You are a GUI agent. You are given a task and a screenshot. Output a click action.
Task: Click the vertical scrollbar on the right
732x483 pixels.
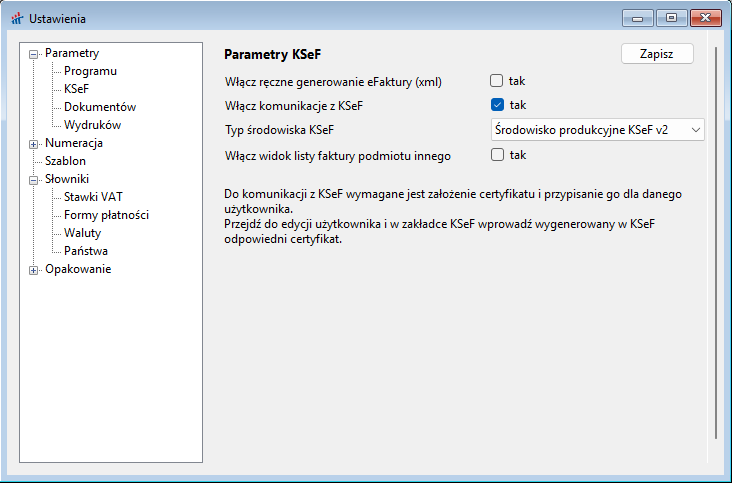click(x=716, y=240)
